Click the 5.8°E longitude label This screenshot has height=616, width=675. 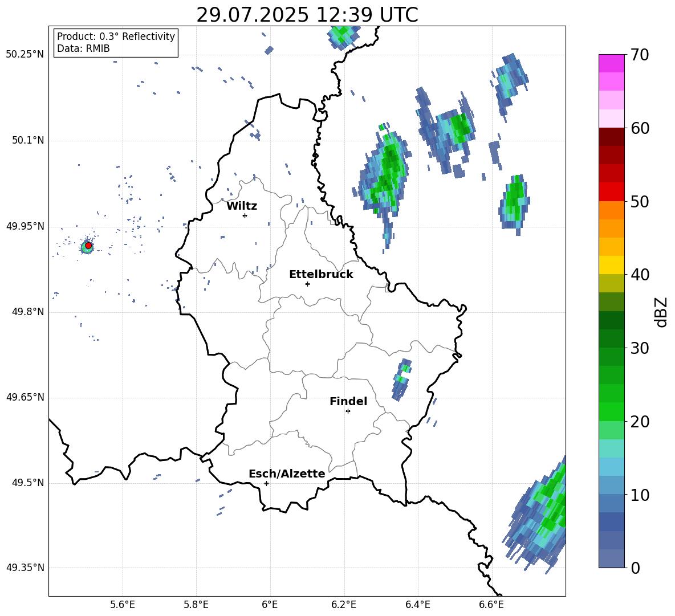(196, 605)
